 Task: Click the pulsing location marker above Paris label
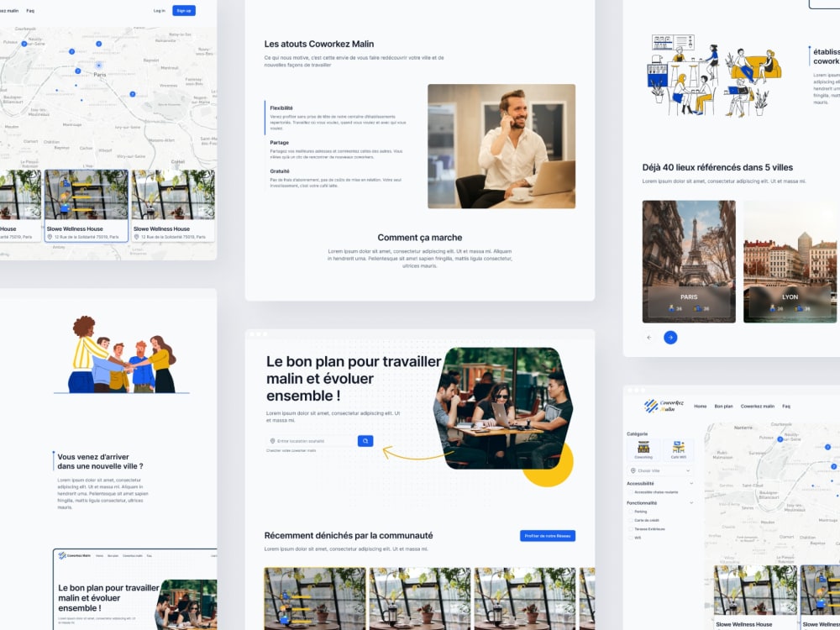click(98, 66)
